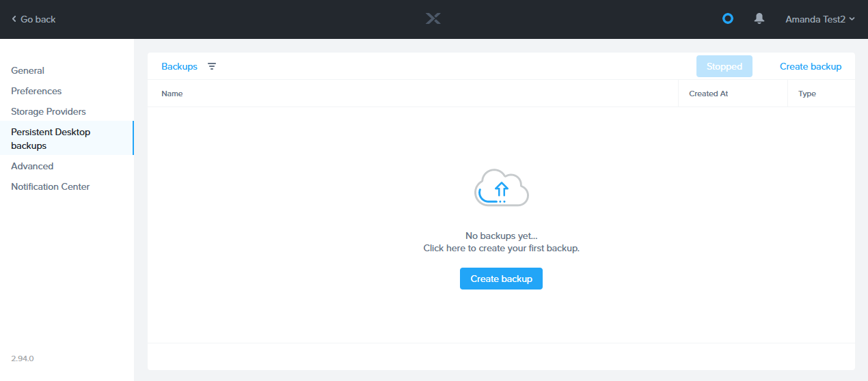This screenshot has width=868, height=381.
Task: Open the notifications bell icon
Action: (759, 19)
